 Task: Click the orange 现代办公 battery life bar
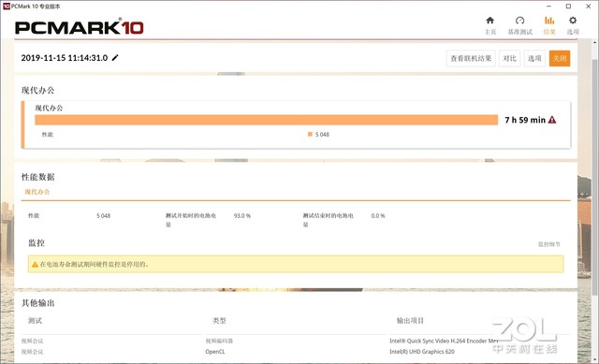click(x=266, y=120)
